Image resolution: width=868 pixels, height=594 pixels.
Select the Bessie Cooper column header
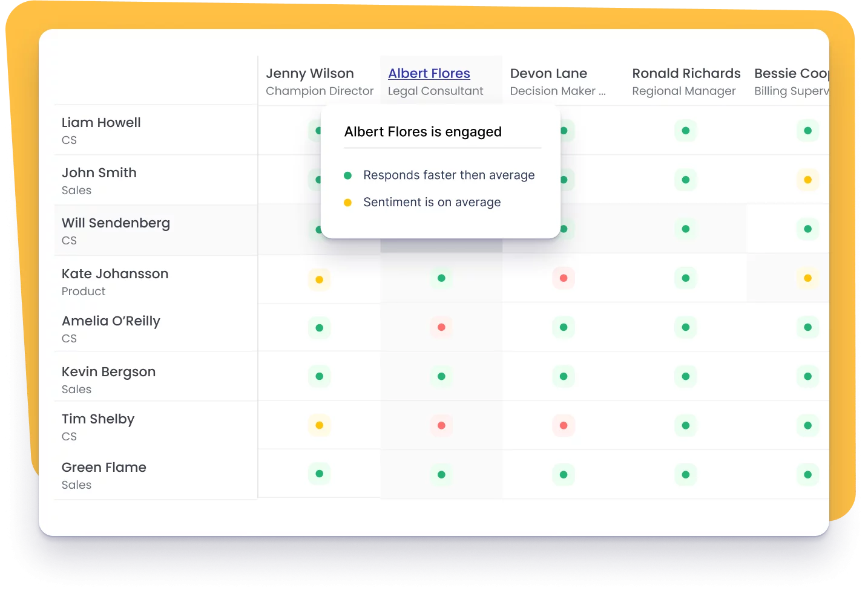click(x=792, y=73)
